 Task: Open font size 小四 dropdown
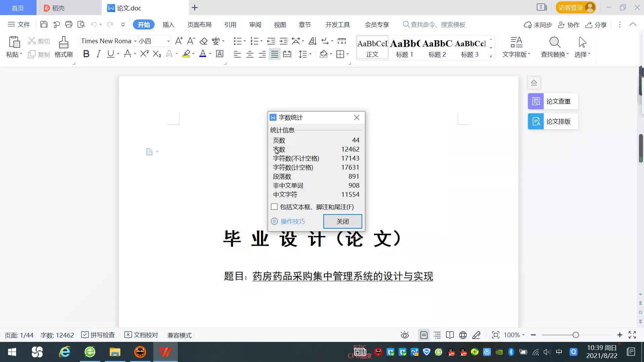tap(168, 41)
